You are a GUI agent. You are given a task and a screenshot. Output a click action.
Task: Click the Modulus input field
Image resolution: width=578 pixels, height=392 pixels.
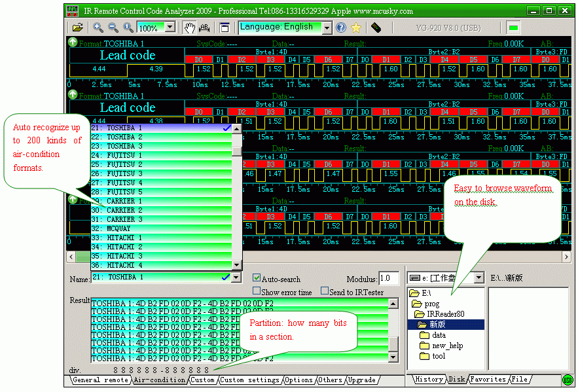pos(389,279)
